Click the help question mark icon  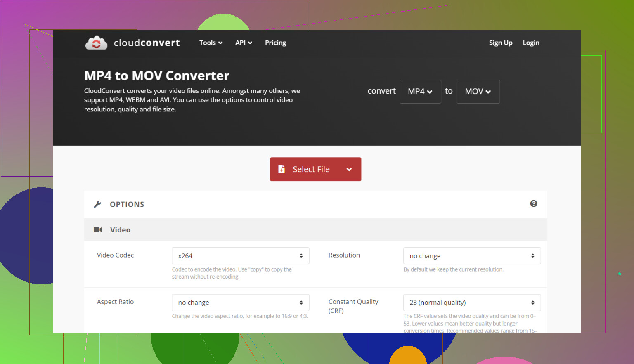[534, 203]
